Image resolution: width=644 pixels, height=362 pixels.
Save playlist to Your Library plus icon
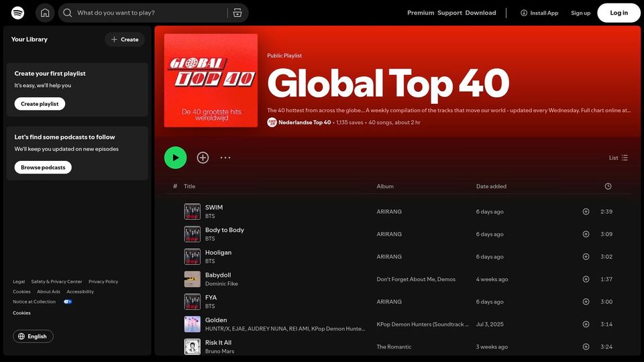(x=203, y=158)
